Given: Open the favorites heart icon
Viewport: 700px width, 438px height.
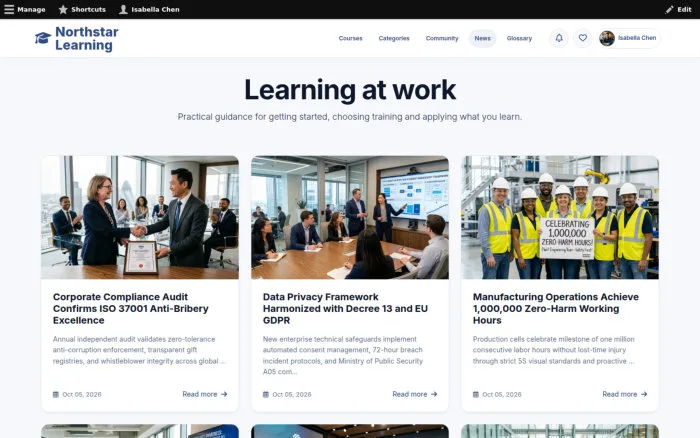Looking at the screenshot, I should [x=583, y=38].
